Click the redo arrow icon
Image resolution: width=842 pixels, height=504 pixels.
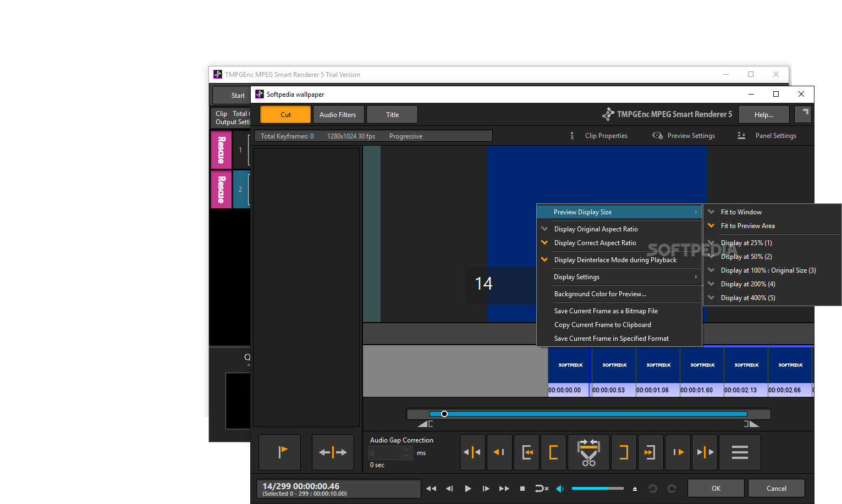(672, 489)
